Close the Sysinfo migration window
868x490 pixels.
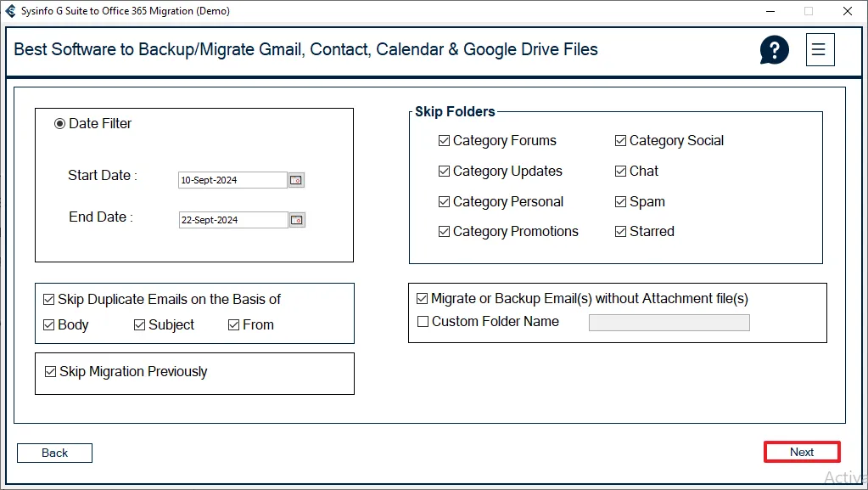coord(848,11)
